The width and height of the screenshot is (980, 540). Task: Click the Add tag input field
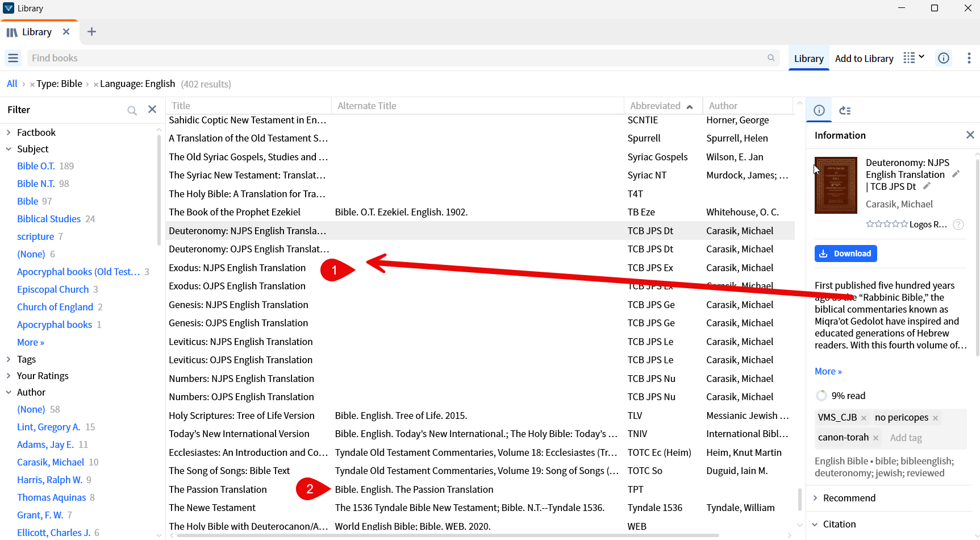906,438
